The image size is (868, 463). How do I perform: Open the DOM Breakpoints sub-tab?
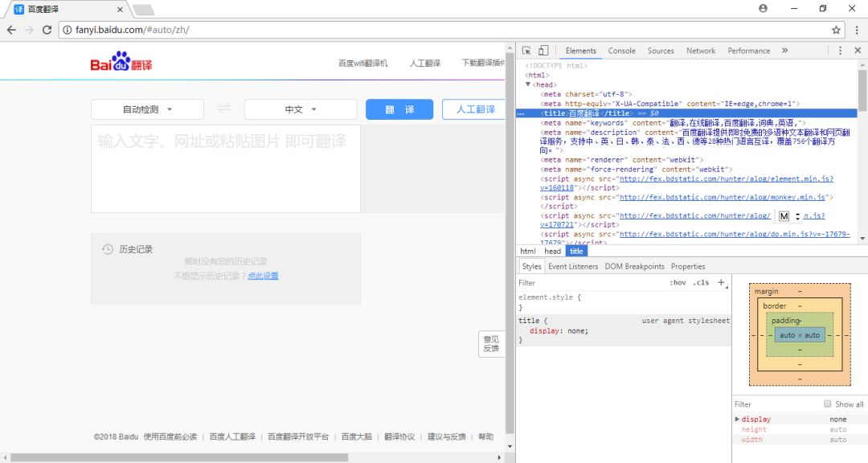[x=634, y=266]
